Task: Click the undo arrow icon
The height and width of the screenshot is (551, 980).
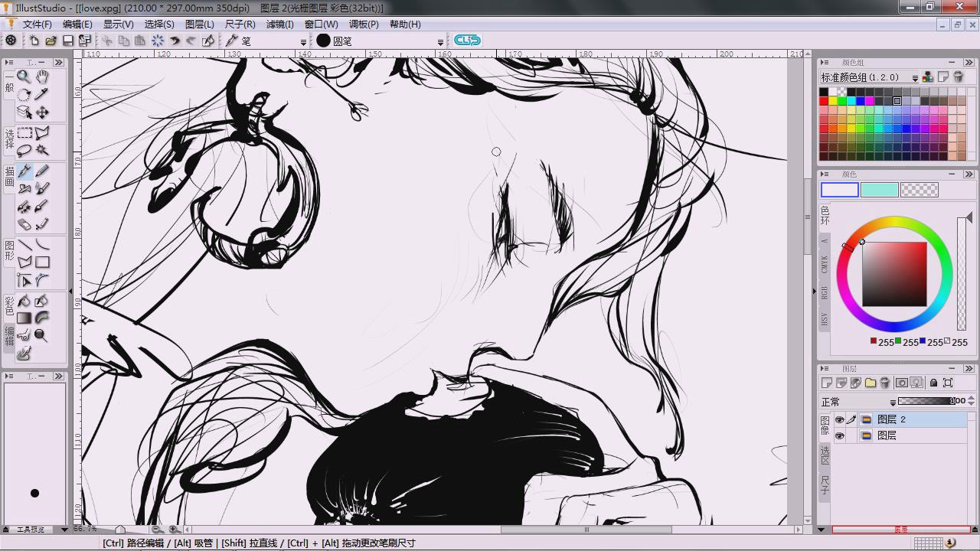Action: tap(175, 41)
